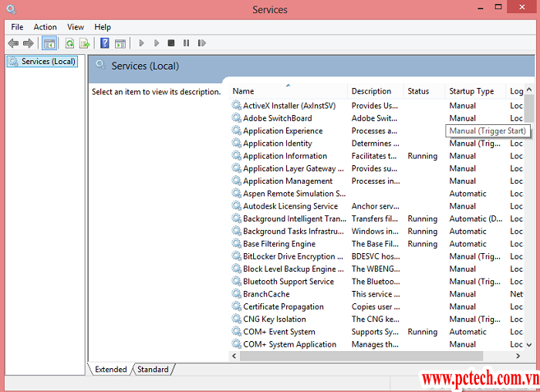Open the View menu

[x=76, y=27]
